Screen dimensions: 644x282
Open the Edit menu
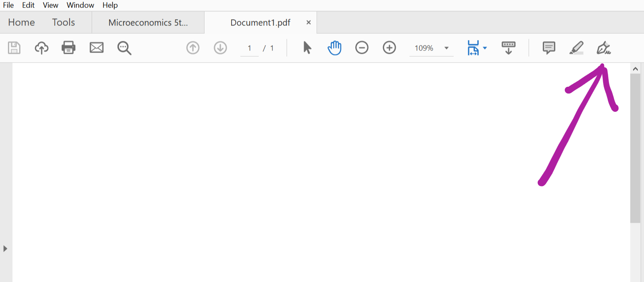pyautogui.click(x=28, y=5)
